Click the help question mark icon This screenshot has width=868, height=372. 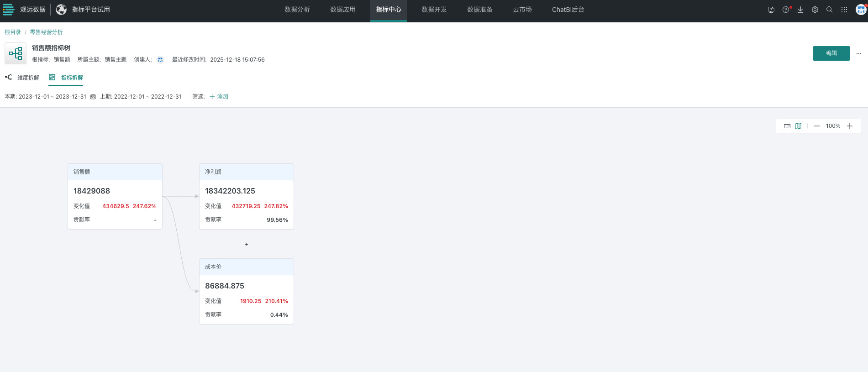[x=785, y=10]
